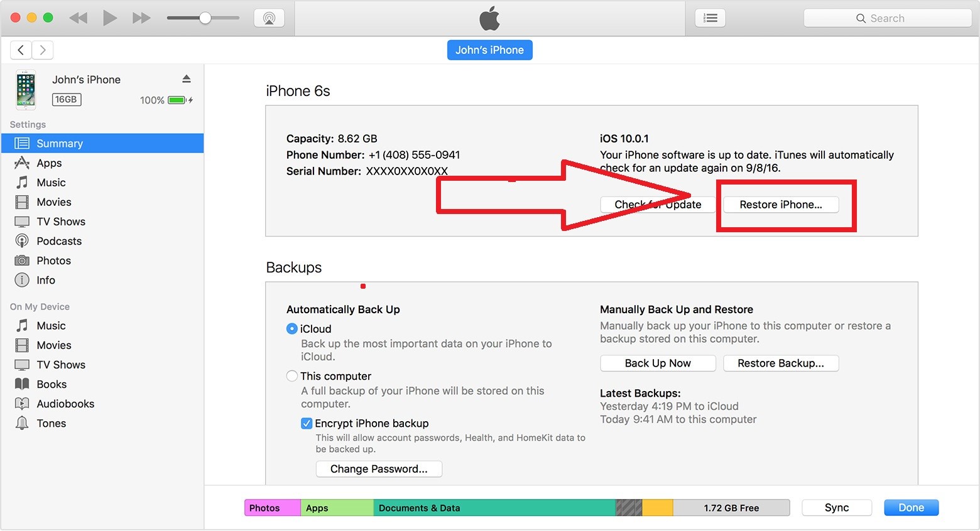Select the iCloud backup radio button

(x=292, y=329)
